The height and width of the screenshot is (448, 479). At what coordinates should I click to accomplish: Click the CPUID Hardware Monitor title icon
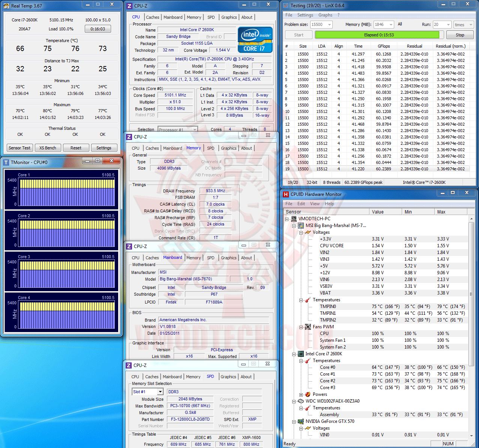(286, 194)
